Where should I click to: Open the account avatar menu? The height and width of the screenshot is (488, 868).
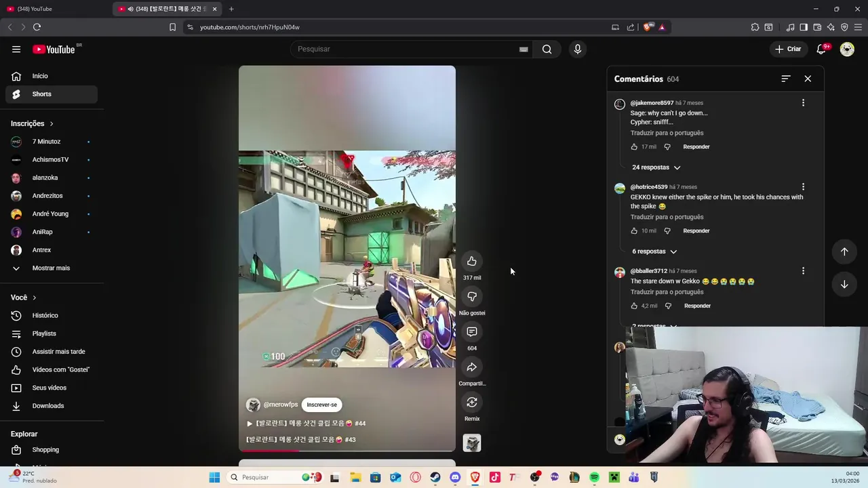click(847, 49)
